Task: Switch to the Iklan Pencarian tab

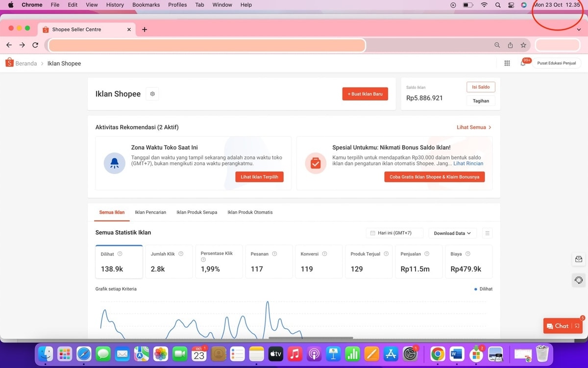Action: point(150,212)
